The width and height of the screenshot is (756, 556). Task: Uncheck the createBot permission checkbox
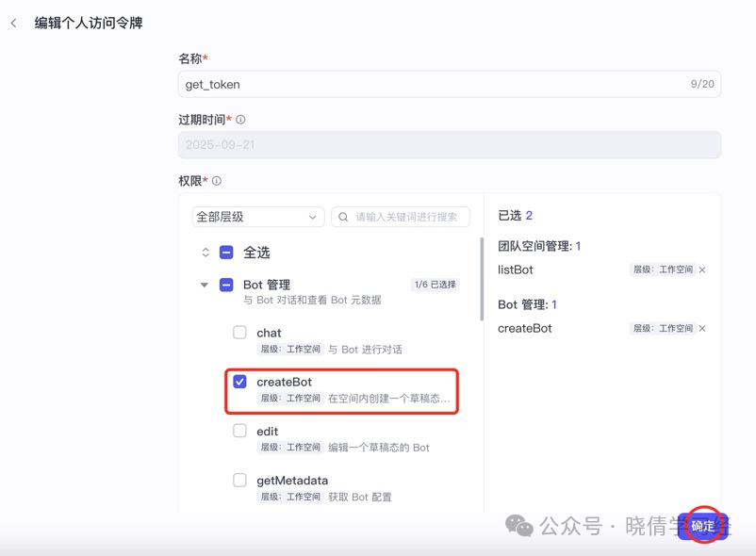[x=239, y=382]
